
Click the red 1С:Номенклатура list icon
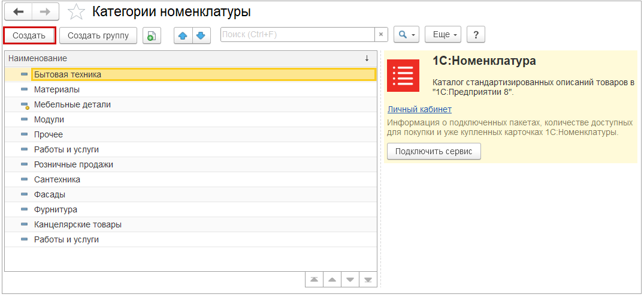[403, 75]
